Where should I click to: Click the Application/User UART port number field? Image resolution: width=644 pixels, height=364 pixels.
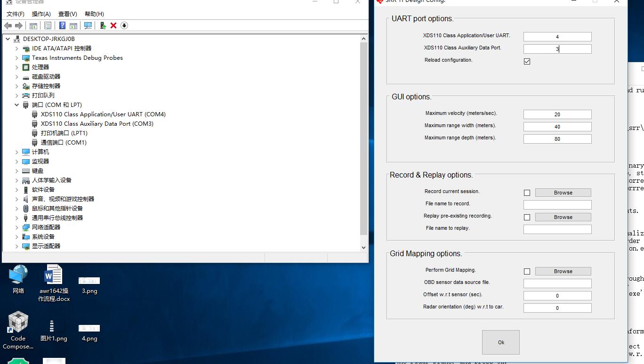click(x=557, y=37)
